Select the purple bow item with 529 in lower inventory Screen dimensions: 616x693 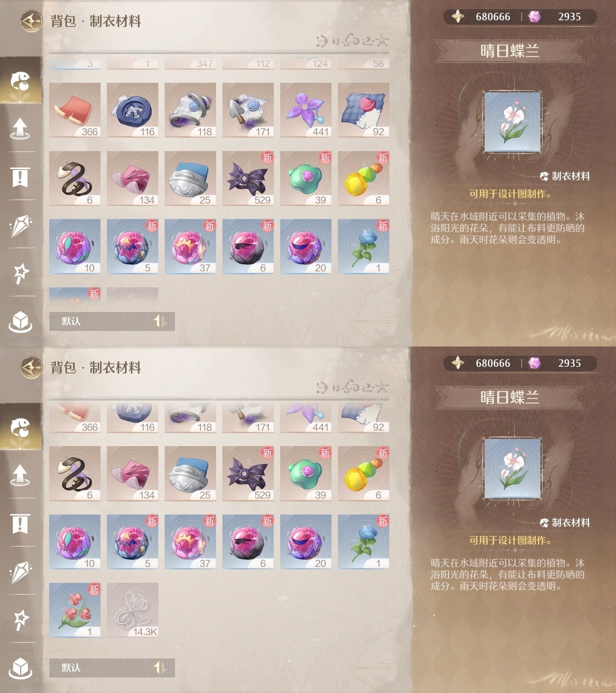[248, 474]
